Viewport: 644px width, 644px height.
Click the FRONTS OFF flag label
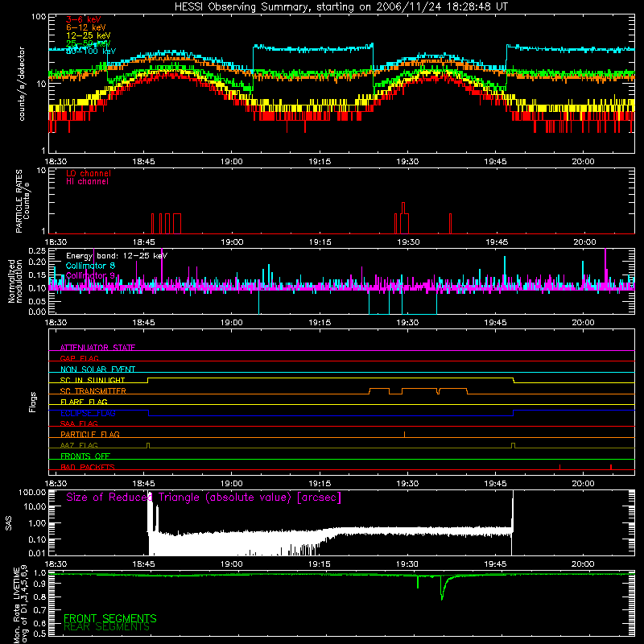click(85, 456)
